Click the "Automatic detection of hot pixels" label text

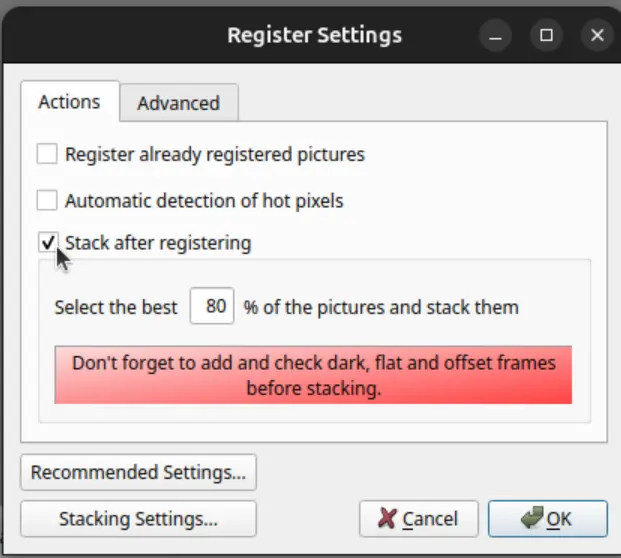pyautogui.click(x=204, y=200)
